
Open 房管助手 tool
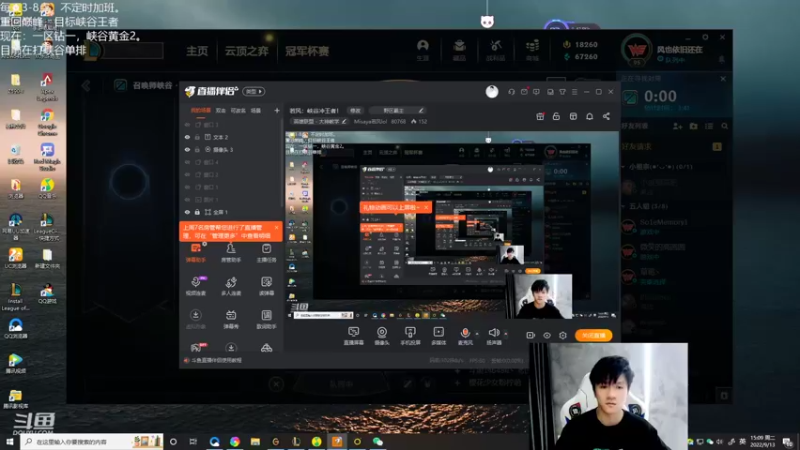[x=231, y=253]
